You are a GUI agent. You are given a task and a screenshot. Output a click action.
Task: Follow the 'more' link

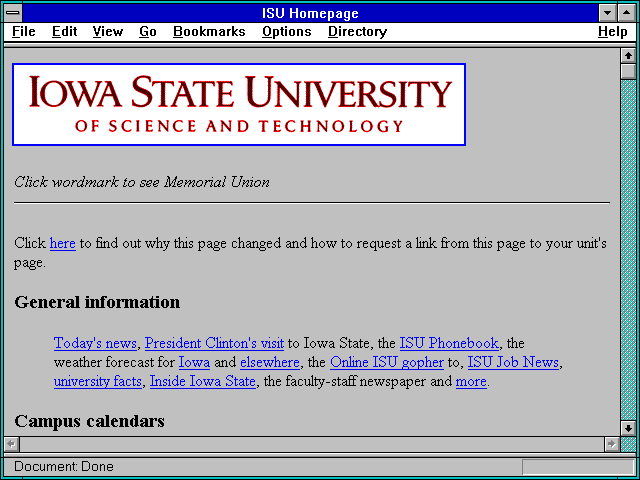click(471, 381)
